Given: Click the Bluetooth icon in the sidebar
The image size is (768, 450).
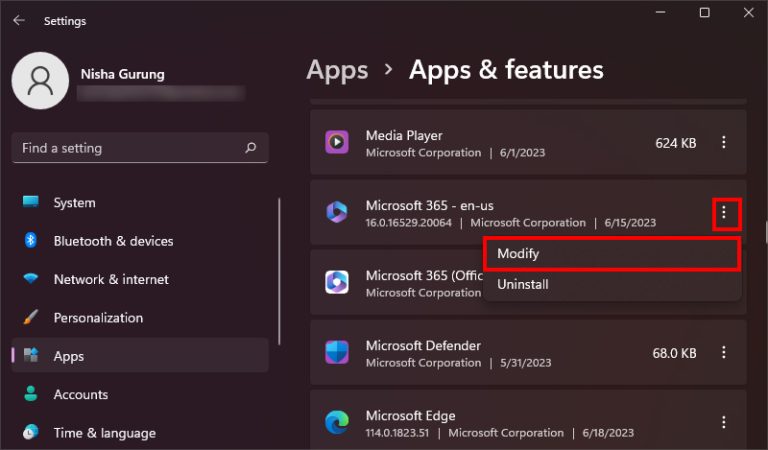Looking at the screenshot, I should [31, 241].
